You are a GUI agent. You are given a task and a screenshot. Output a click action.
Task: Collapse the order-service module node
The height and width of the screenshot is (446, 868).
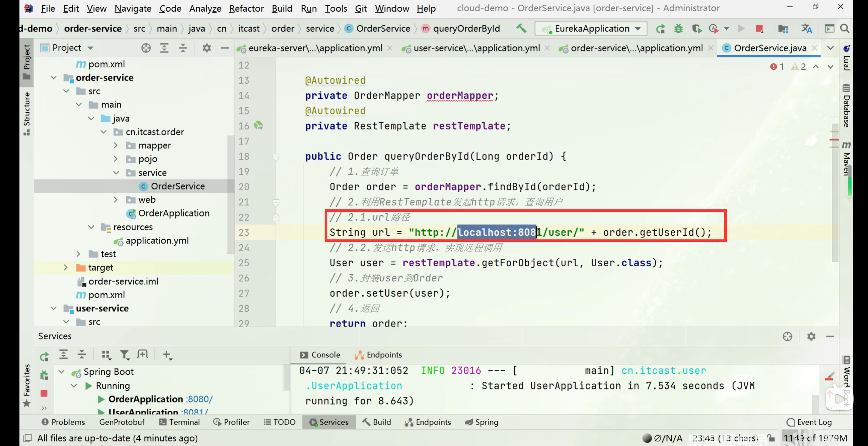54,78
